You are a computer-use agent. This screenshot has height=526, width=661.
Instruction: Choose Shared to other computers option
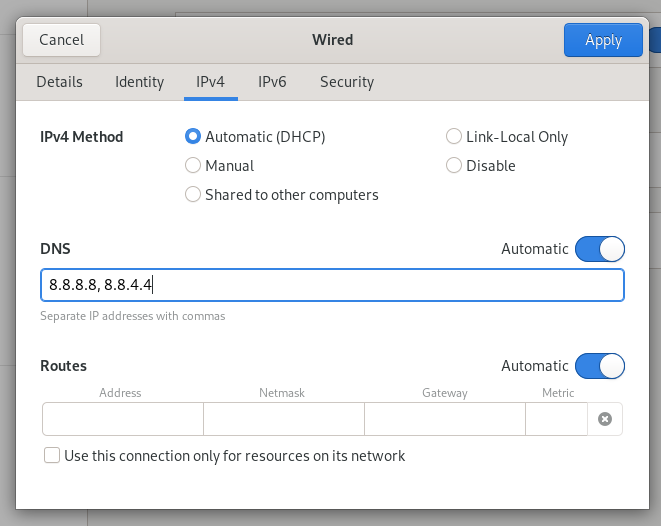coord(282,195)
